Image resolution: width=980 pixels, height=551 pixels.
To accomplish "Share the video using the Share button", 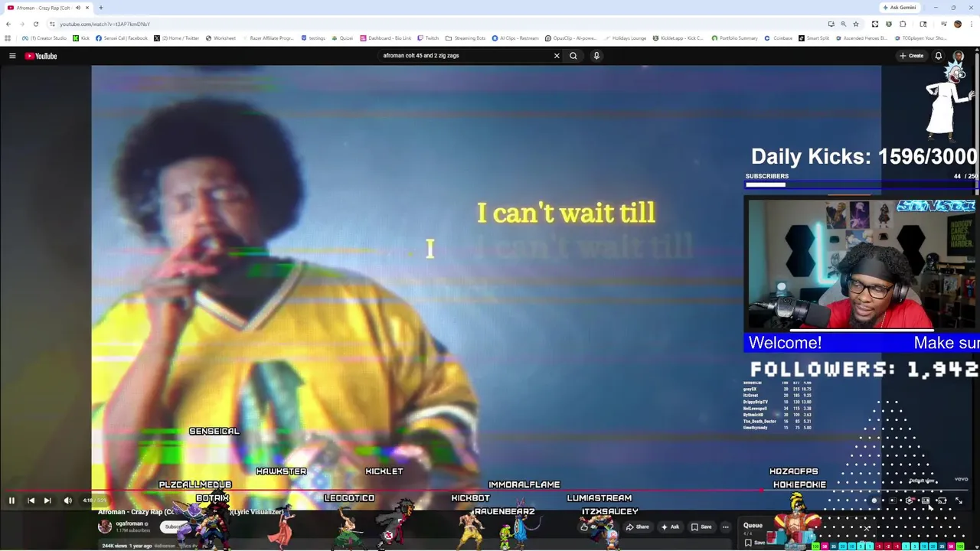I will tap(638, 527).
